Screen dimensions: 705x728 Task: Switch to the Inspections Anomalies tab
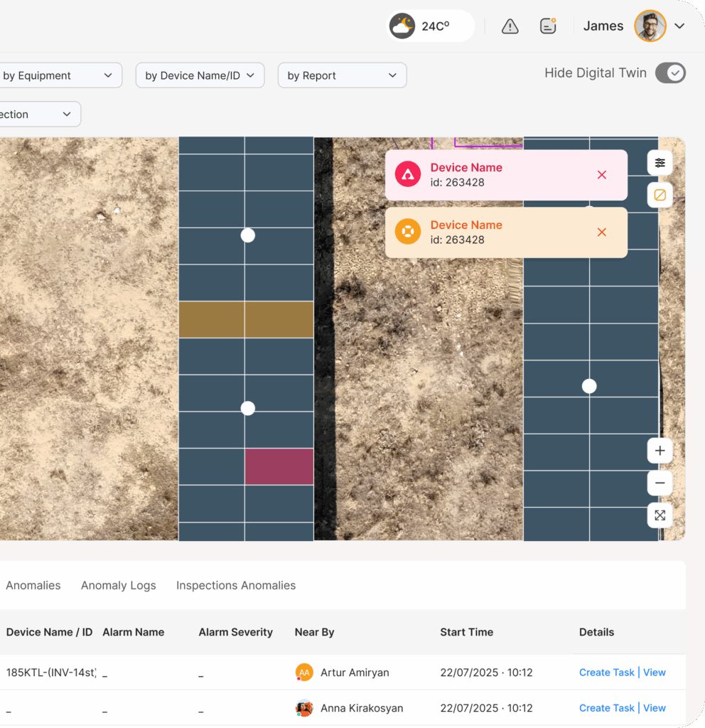pyautogui.click(x=236, y=586)
